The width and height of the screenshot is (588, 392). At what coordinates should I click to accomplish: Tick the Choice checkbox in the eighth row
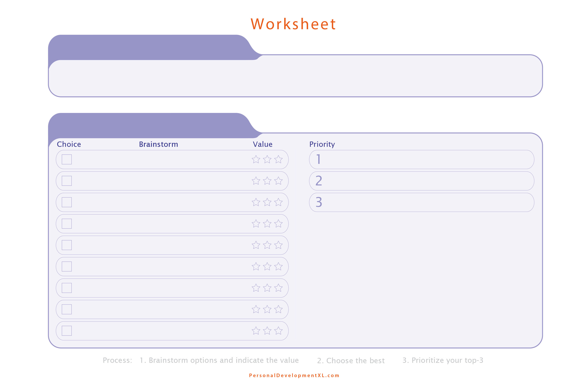pyautogui.click(x=67, y=309)
